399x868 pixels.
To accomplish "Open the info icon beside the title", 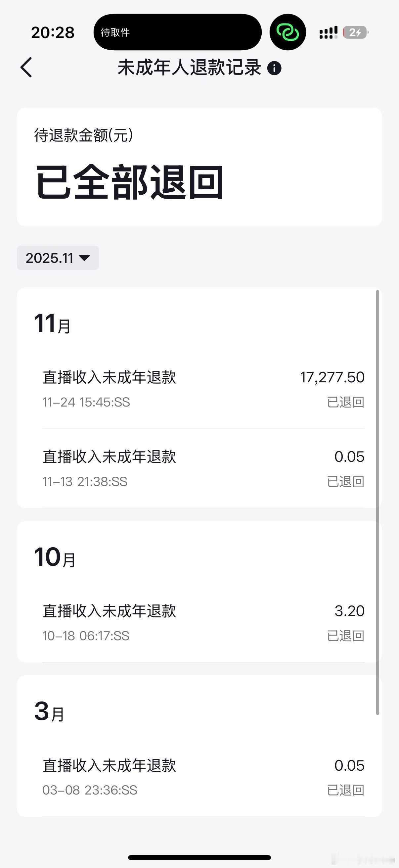I will click(x=274, y=68).
